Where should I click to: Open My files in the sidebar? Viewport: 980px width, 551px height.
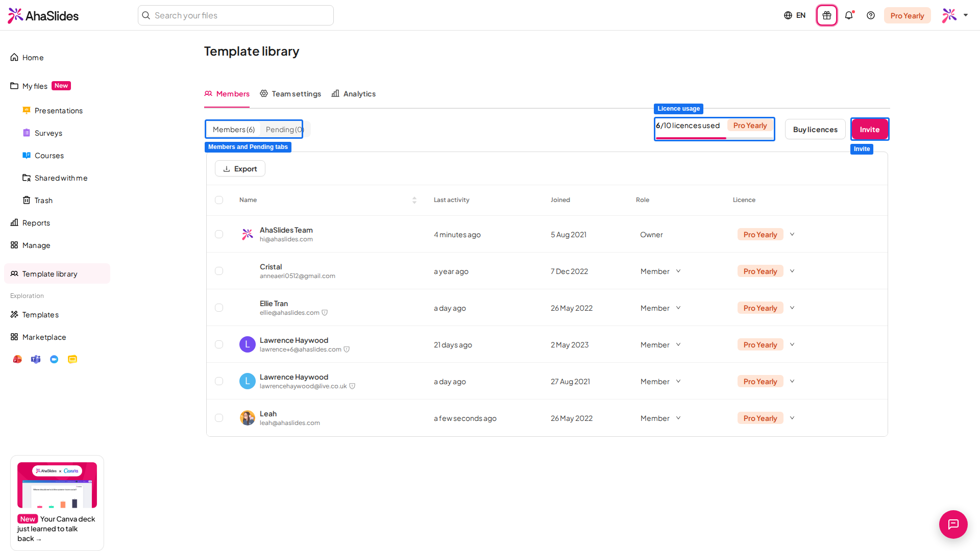tap(35, 86)
